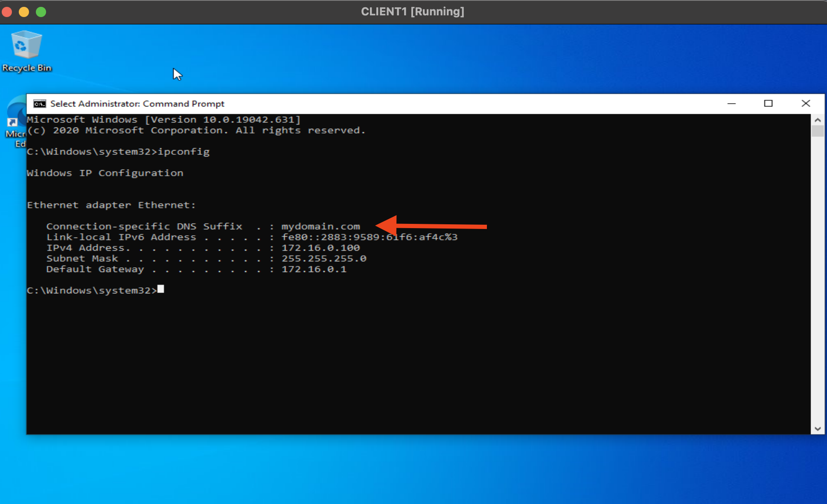Click the scrollbar up arrow
This screenshot has height=504, width=827.
coord(818,120)
